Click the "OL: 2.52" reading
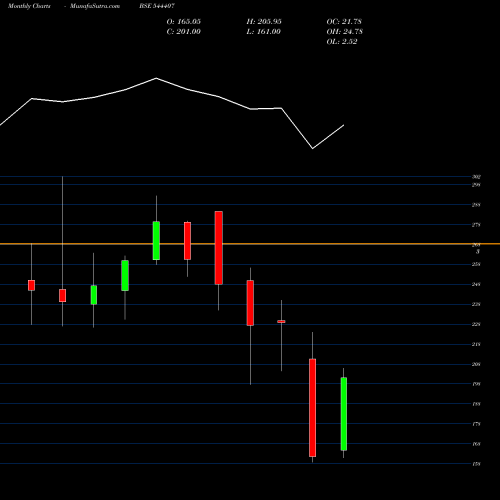 [x=342, y=42]
